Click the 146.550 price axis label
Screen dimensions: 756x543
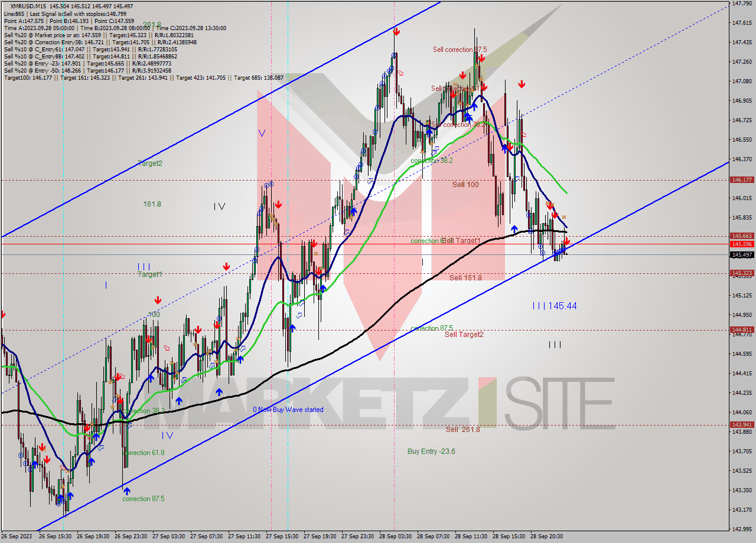pos(742,140)
